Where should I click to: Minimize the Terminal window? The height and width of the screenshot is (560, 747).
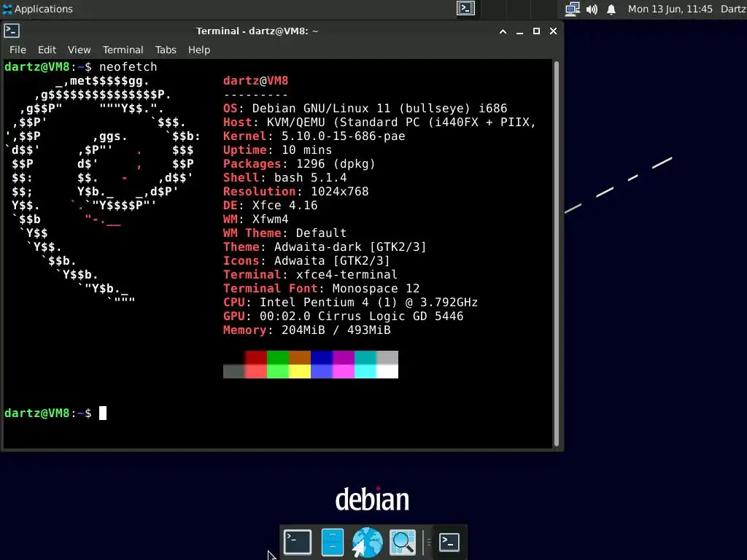pos(519,31)
